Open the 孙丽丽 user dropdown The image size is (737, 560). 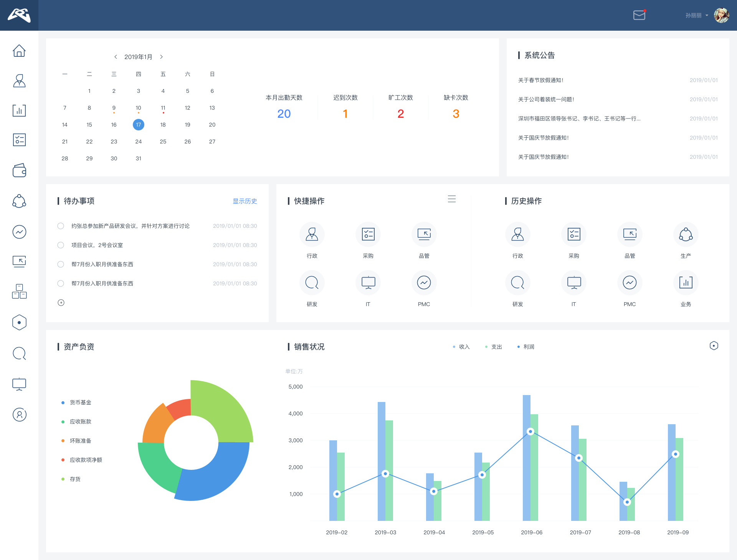pyautogui.click(x=697, y=15)
